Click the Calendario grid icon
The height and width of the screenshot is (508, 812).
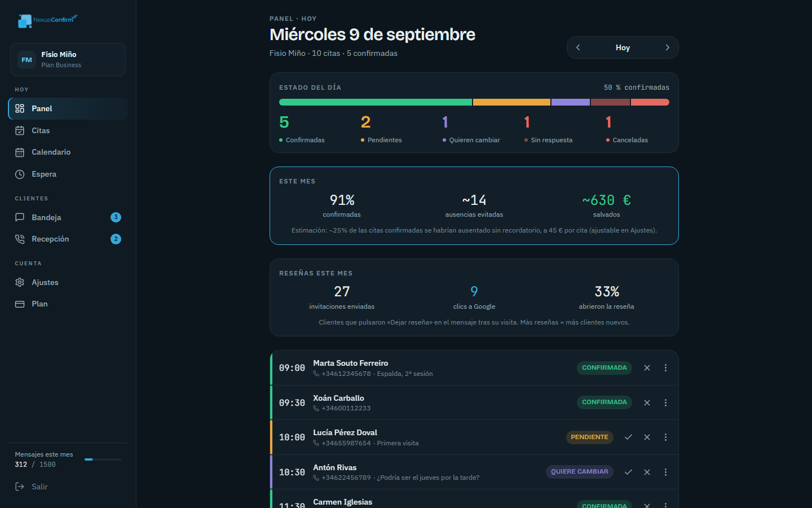coord(20,152)
